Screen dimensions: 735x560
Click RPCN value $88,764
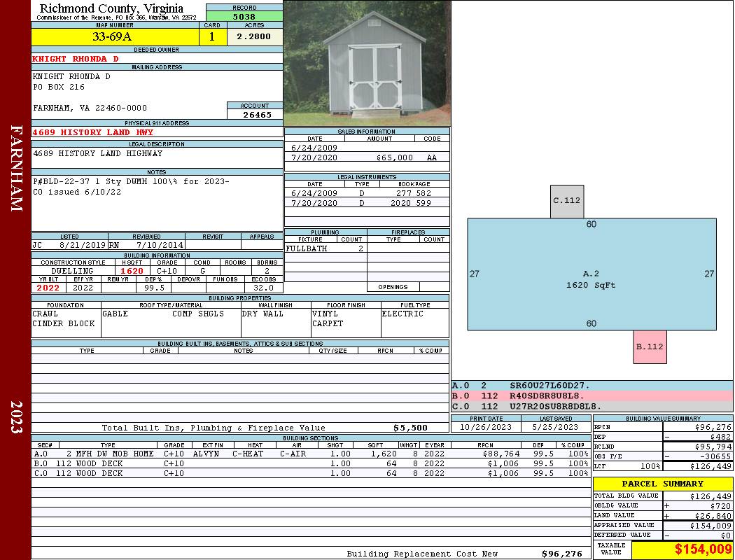500,454
